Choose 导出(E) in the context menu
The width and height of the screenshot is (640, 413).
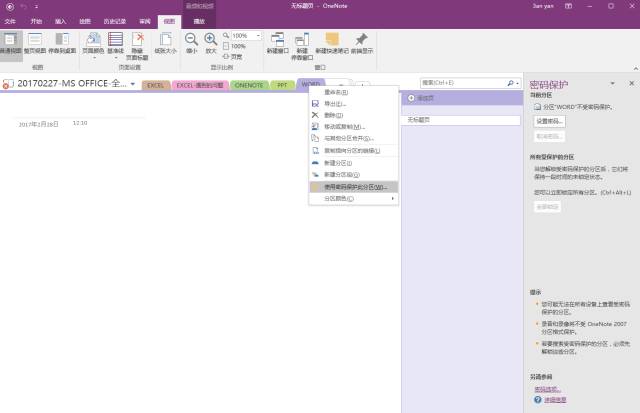(353, 104)
